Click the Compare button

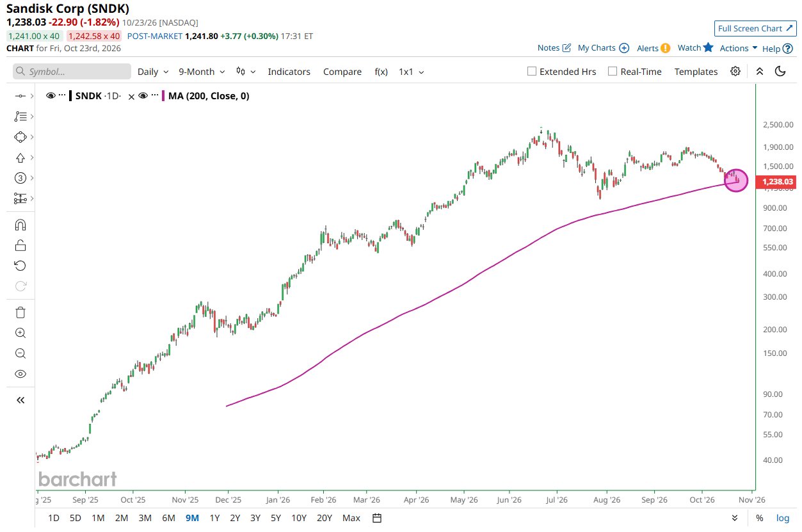[342, 72]
